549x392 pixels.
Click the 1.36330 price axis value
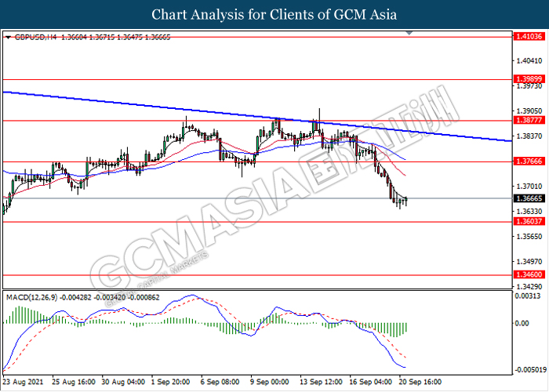(529, 212)
